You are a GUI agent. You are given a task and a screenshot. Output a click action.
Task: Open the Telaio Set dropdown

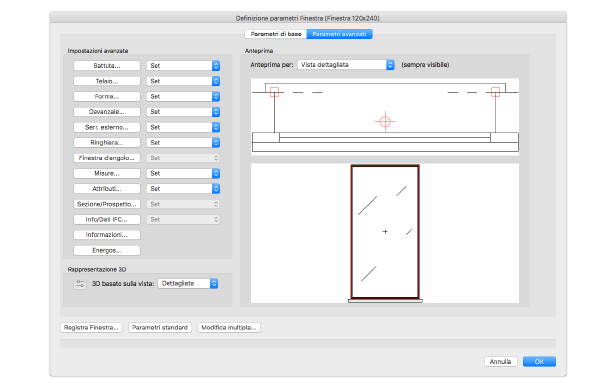coord(183,81)
